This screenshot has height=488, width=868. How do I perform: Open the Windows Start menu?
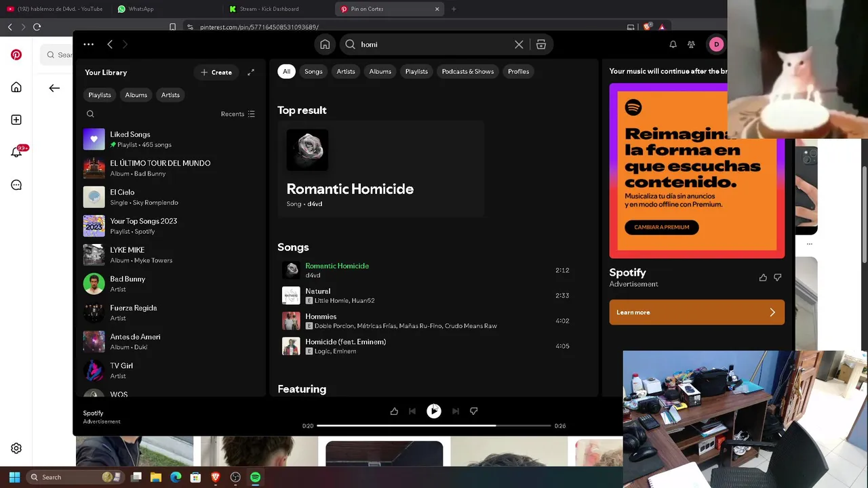(x=15, y=477)
